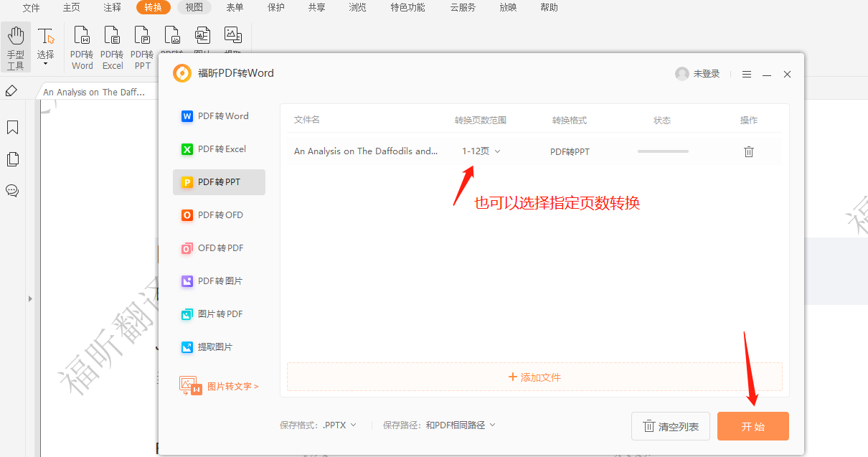Click the 转换格式 column header
The height and width of the screenshot is (457, 868).
(570, 120)
